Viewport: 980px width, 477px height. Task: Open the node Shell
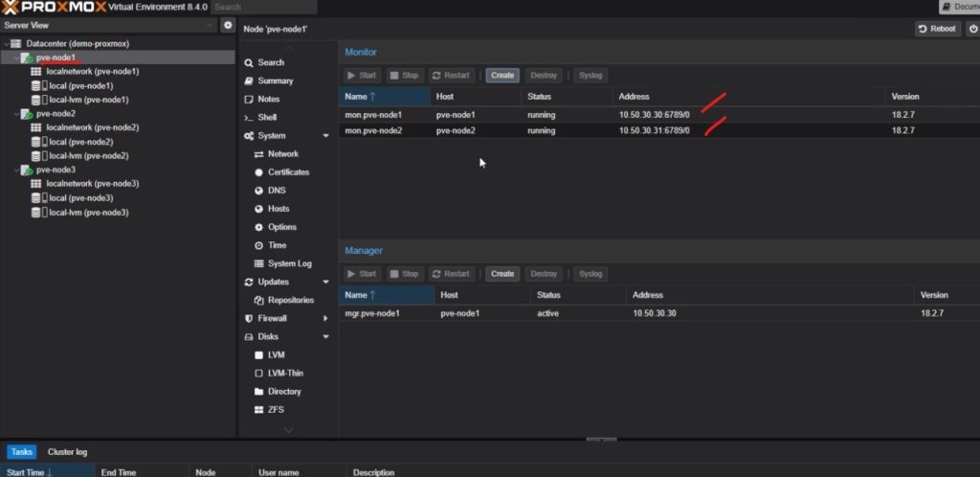pos(267,117)
